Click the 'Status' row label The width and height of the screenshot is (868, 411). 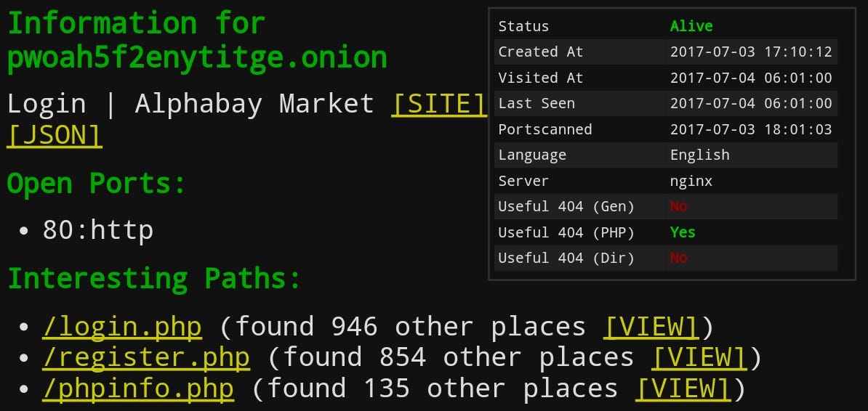(523, 26)
